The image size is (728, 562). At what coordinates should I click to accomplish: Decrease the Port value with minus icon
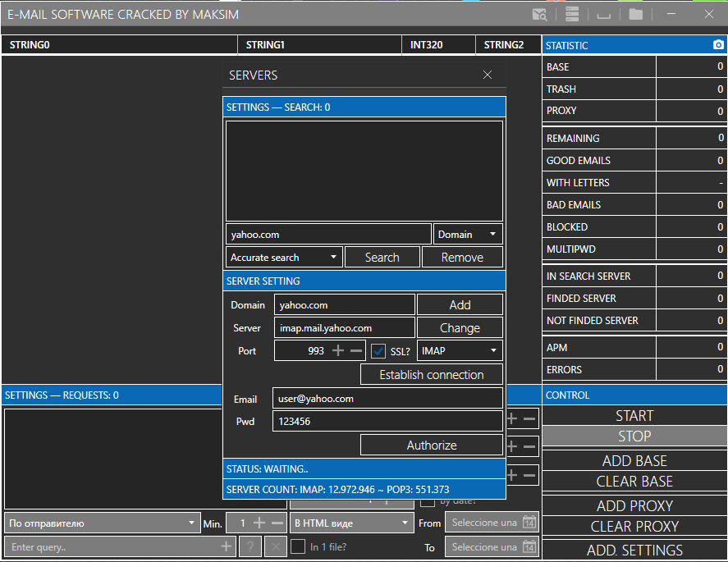coord(356,350)
